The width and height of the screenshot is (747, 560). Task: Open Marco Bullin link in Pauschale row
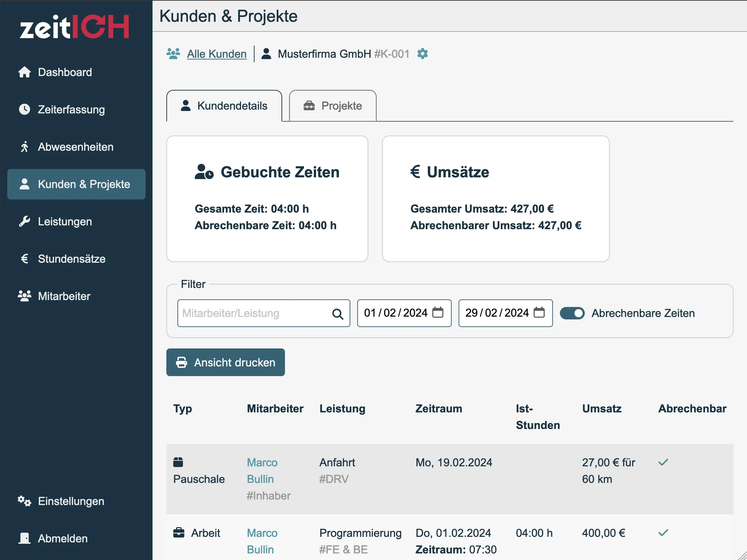tap(262, 471)
